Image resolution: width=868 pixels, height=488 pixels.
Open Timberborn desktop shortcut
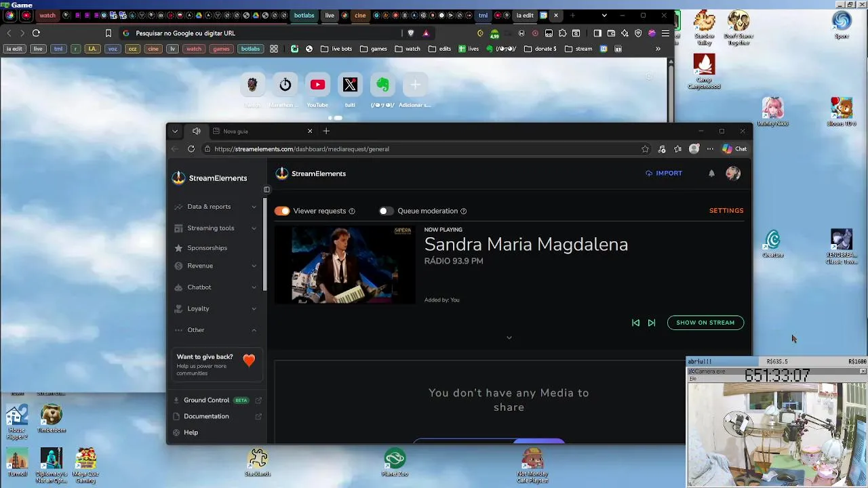[52, 419]
